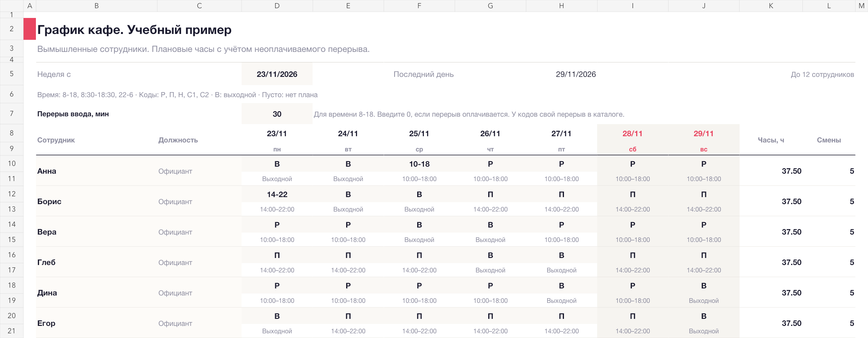The height and width of the screenshot is (338, 868).
Task: Select Дина's Monday time "10:00–18:00"
Action: coord(277,301)
